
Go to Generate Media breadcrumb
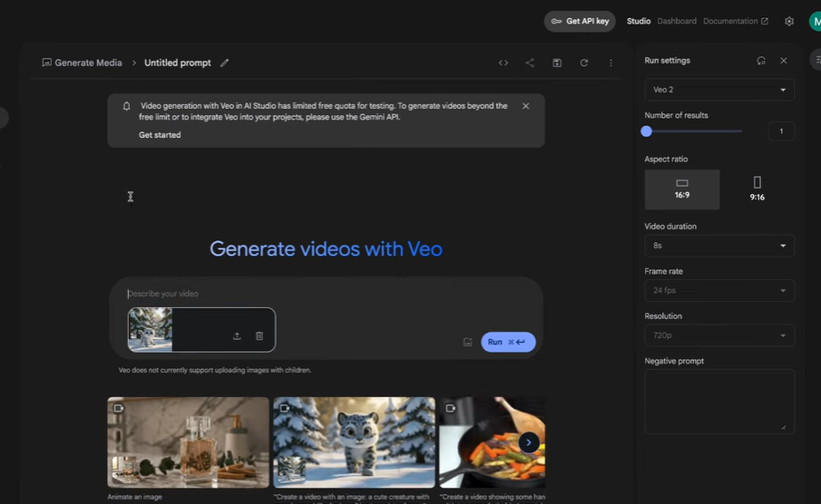tap(88, 63)
